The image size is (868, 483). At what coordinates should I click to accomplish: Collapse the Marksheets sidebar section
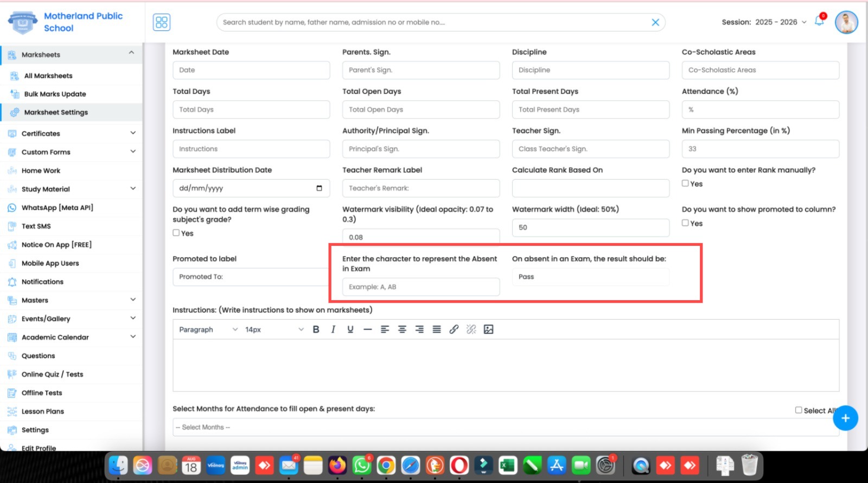[x=131, y=53]
